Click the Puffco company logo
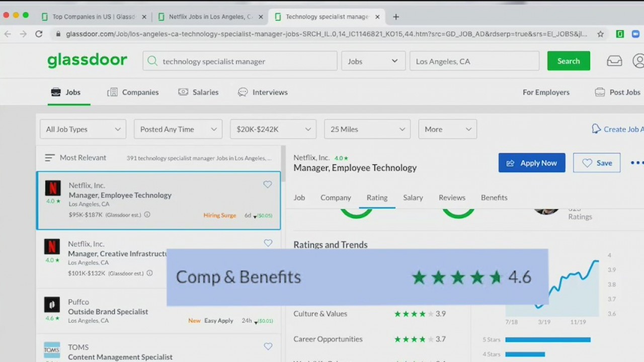The image size is (644, 362). [52, 304]
